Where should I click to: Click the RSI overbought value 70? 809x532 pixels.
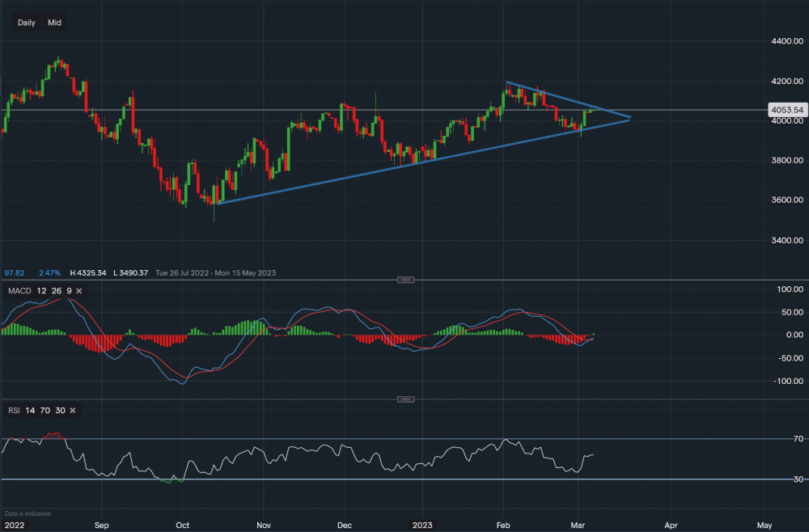click(45, 411)
